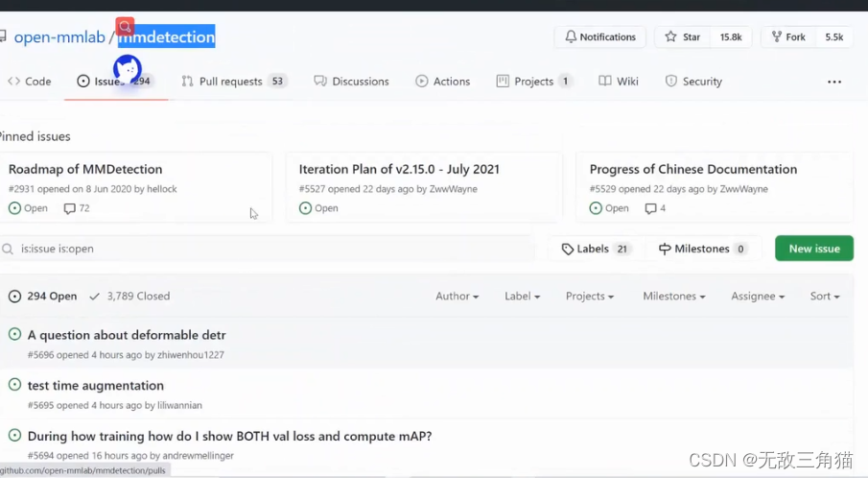Click open-issue icon beside deformable detr issue

[15, 335]
